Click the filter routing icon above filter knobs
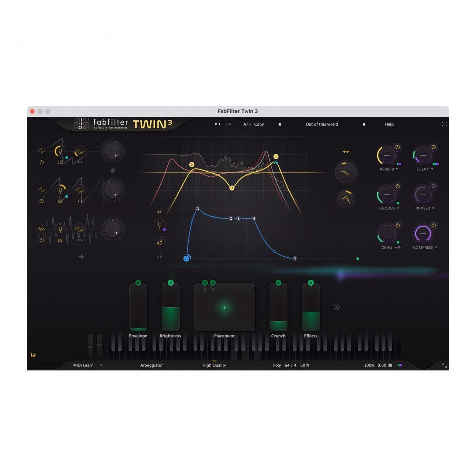 [346, 152]
